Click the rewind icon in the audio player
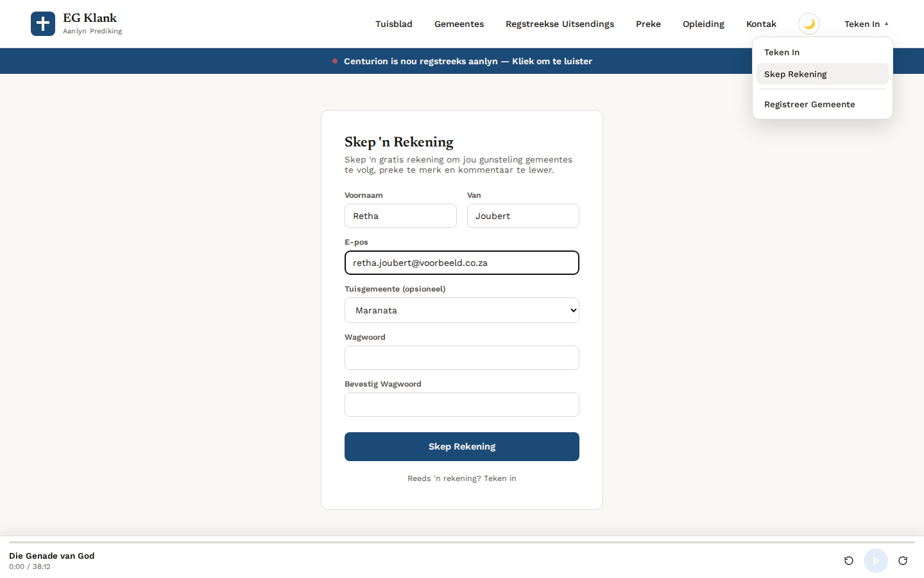The image size is (924, 578). (x=849, y=561)
